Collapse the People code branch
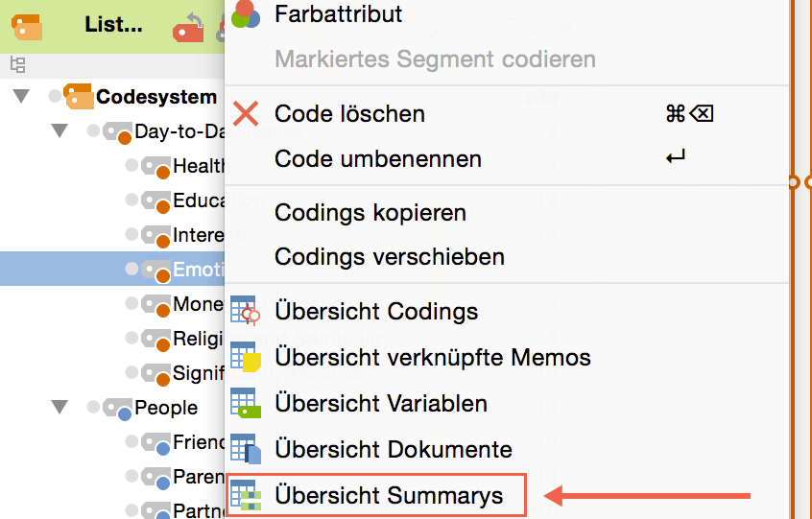The image size is (812, 519). tap(60, 408)
